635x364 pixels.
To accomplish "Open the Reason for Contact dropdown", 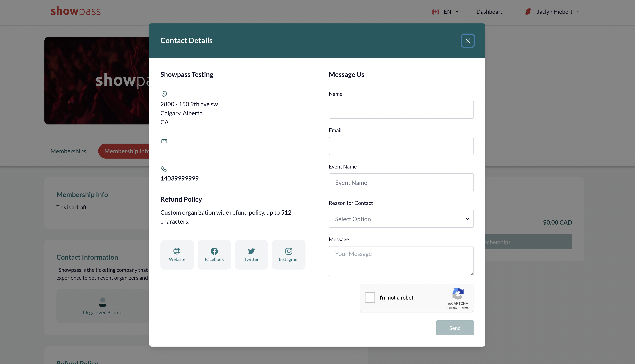I will pyautogui.click(x=401, y=219).
